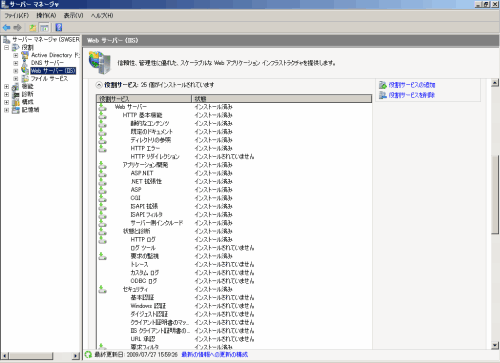Screen dimensions: 500x363
Task: Click the 役割 node icon in tree
Action: [16, 48]
